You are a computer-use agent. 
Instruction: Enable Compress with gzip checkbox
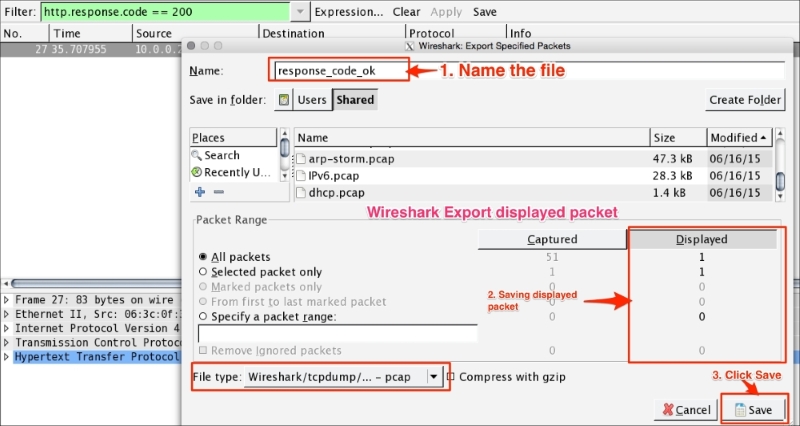coord(451,377)
